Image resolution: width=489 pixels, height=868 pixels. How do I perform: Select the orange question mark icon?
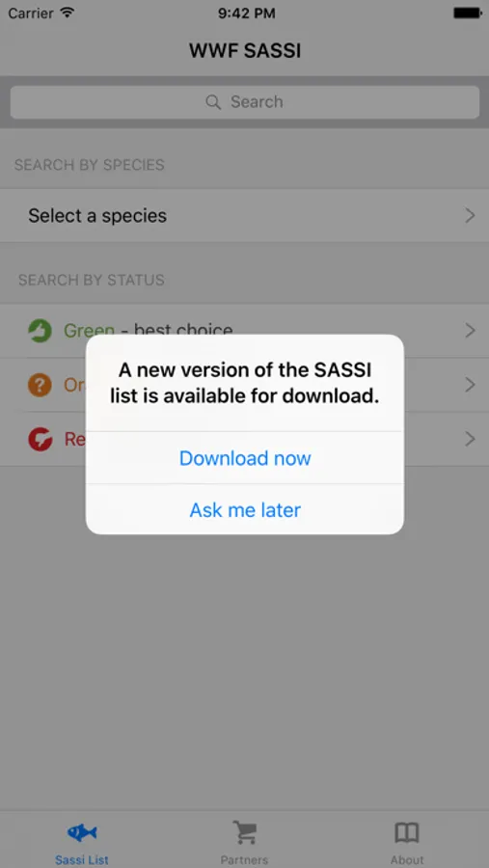click(x=40, y=385)
